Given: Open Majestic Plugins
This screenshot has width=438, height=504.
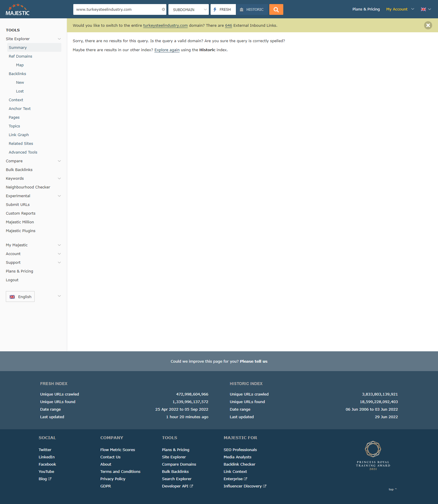Looking at the screenshot, I should 21,231.
